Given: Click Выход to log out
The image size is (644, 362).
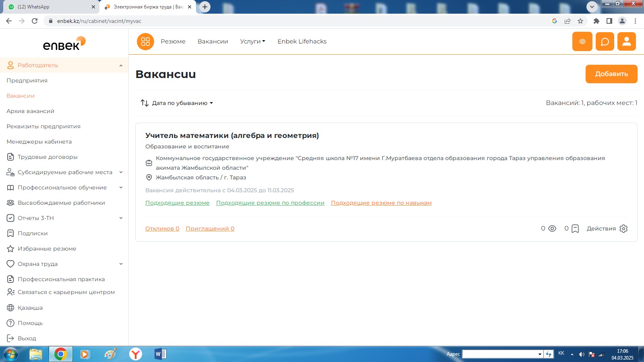Looking at the screenshot, I should click(x=27, y=338).
